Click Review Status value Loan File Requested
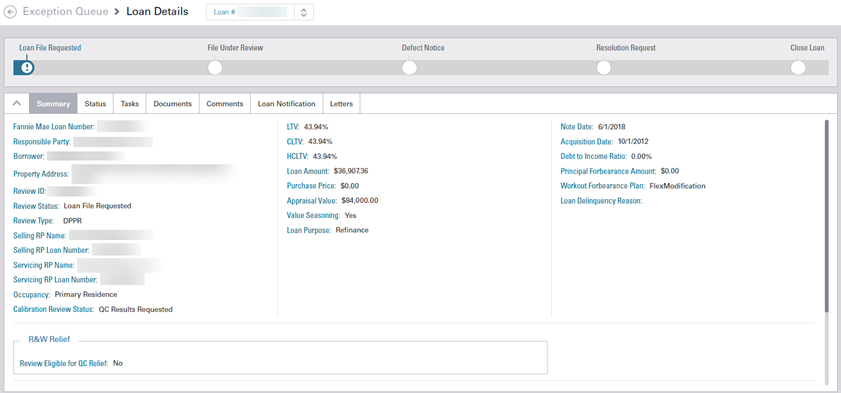 (x=97, y=206)
